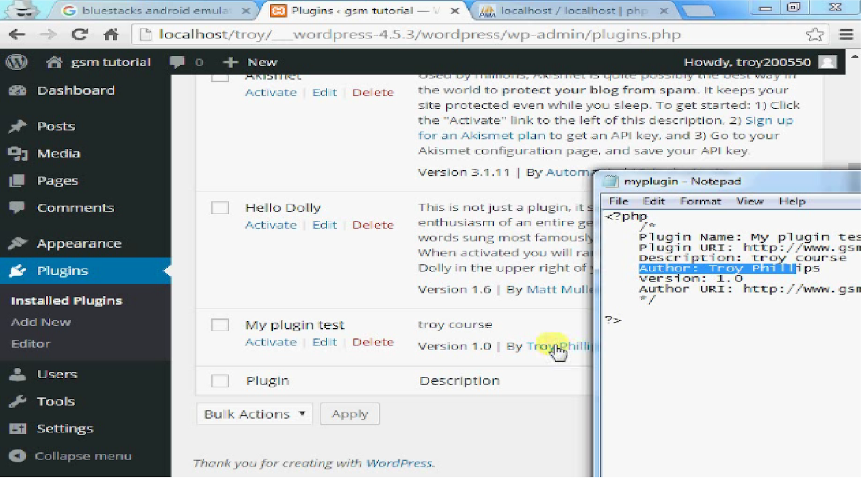Delete My plugin test
This screenshot has height=488, width=868.
(x=373, y=342)
